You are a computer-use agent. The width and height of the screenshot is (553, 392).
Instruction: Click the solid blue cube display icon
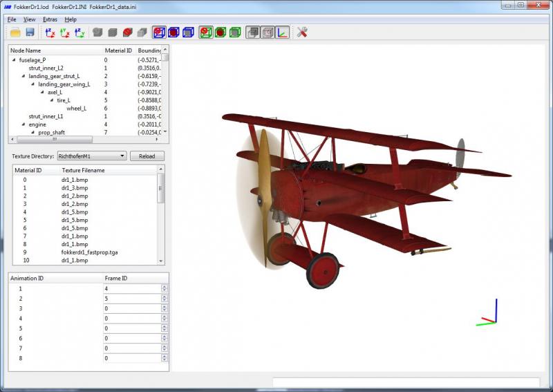coord(189,32)
